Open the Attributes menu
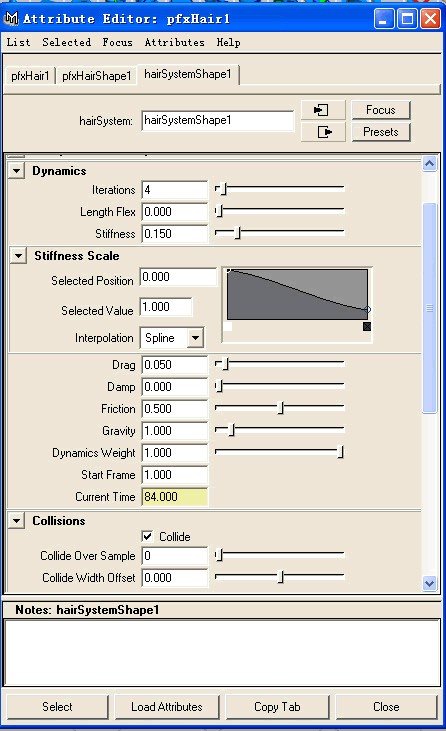Image resolution: width=446 pixels, height=731 pixels. coord(174,42)
